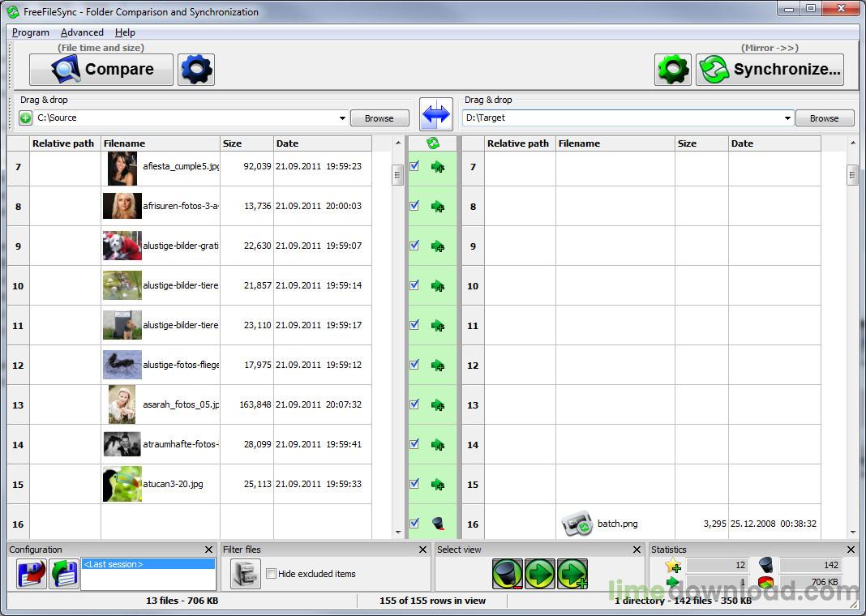
Task: Uncheck the sync checkbox for row 7
Action: click(414, 166)
